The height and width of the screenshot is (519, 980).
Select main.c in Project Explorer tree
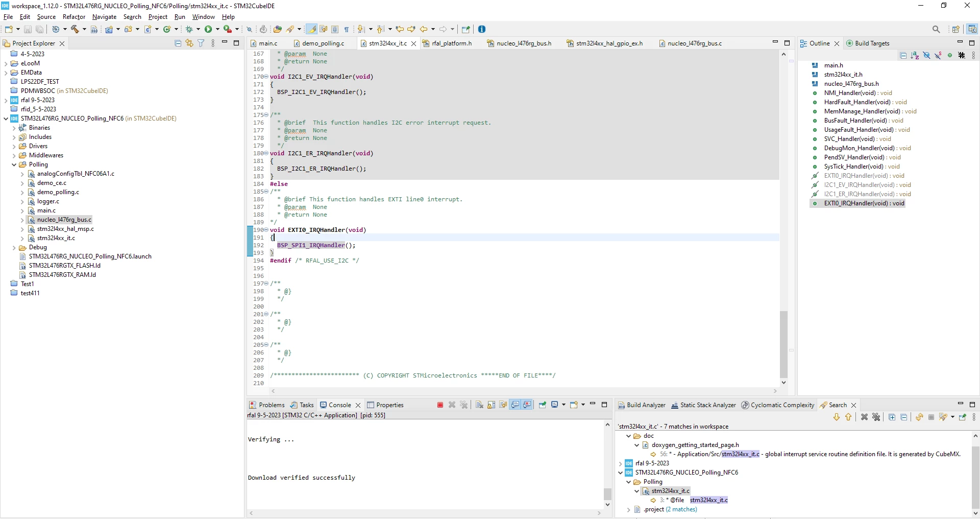tap(46, 210)
